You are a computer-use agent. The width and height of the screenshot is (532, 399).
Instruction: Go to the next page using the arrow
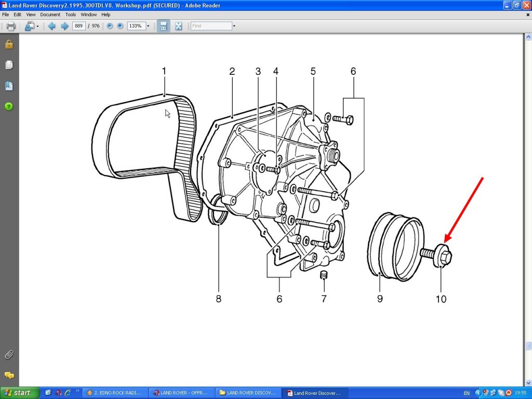click(x=64, y=26)
